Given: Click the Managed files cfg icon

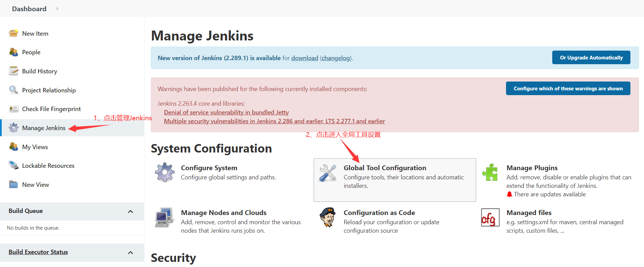Looking at the screenshot, I should pyautogui.click(x=490, y=217).
